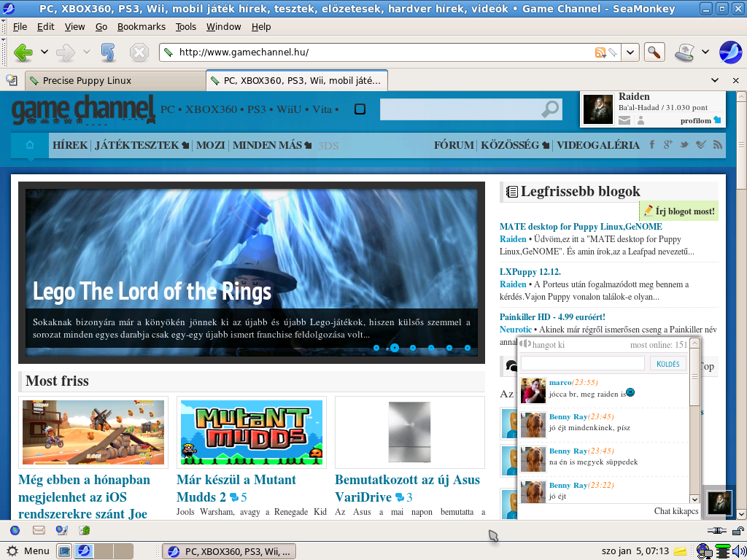Open the Twitter bird icon in the nav bar
Image resolution: width=747 pixels, height=560 pixels.
click(684, 145)
